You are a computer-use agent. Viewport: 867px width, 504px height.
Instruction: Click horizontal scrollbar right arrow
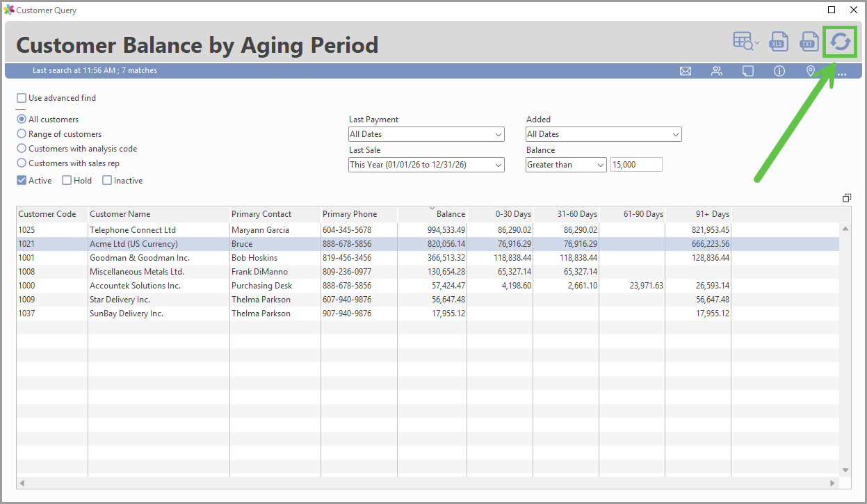833,482
